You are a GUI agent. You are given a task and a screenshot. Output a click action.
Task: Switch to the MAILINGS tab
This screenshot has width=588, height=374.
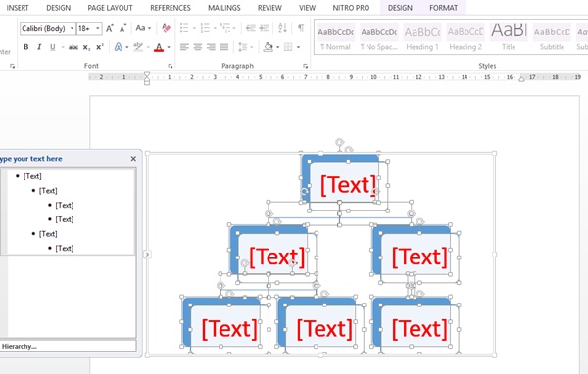coord(224,8)
